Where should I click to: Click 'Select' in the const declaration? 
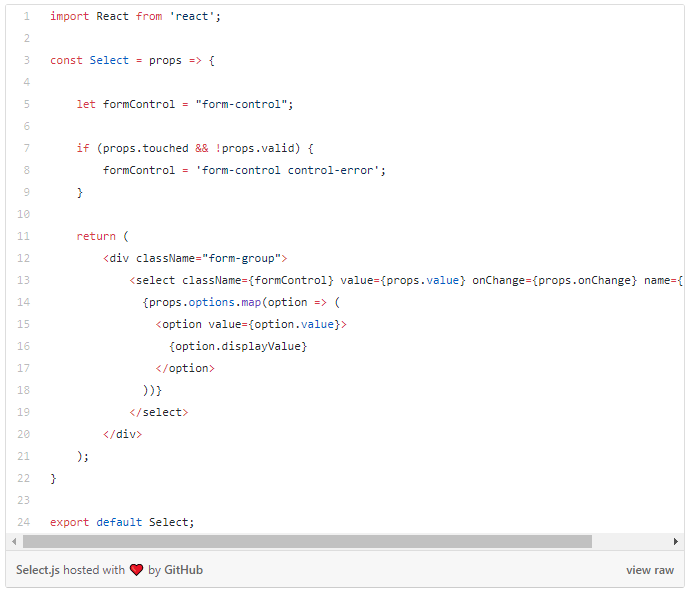coord(109,60)
